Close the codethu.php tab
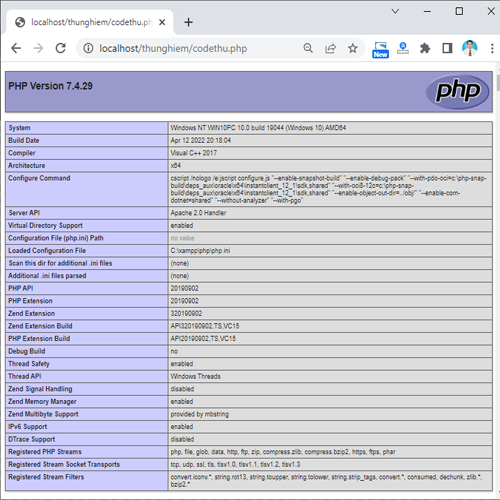This screenshot has height=500, width=500. tap(162, 22)
